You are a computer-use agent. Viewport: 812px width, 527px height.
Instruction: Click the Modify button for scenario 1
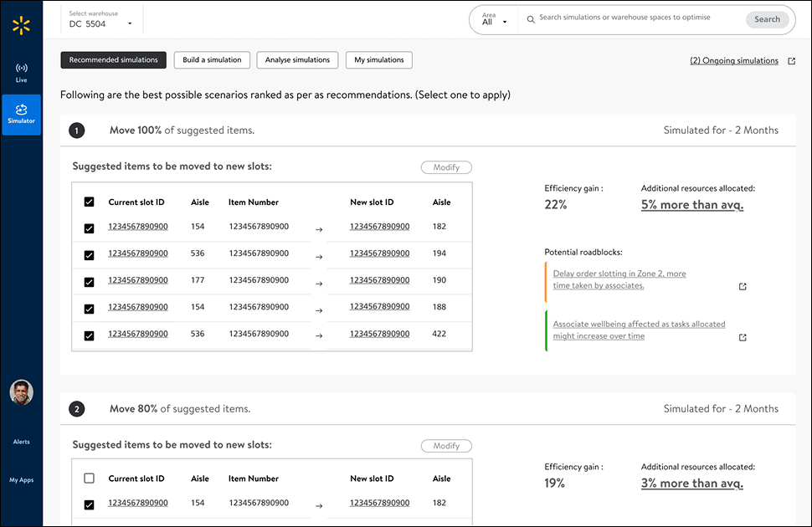click(x=446, y=167)
